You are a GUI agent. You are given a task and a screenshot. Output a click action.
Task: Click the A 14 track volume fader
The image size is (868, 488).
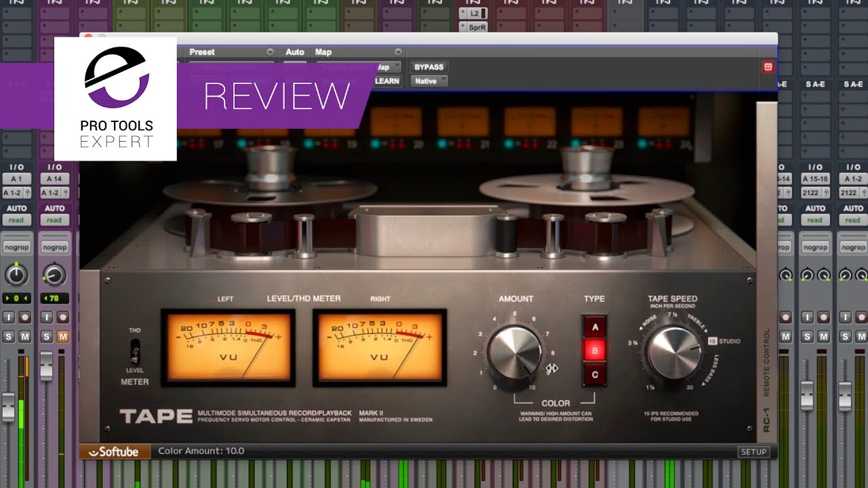pyautogui.click(x=45, y=366)
